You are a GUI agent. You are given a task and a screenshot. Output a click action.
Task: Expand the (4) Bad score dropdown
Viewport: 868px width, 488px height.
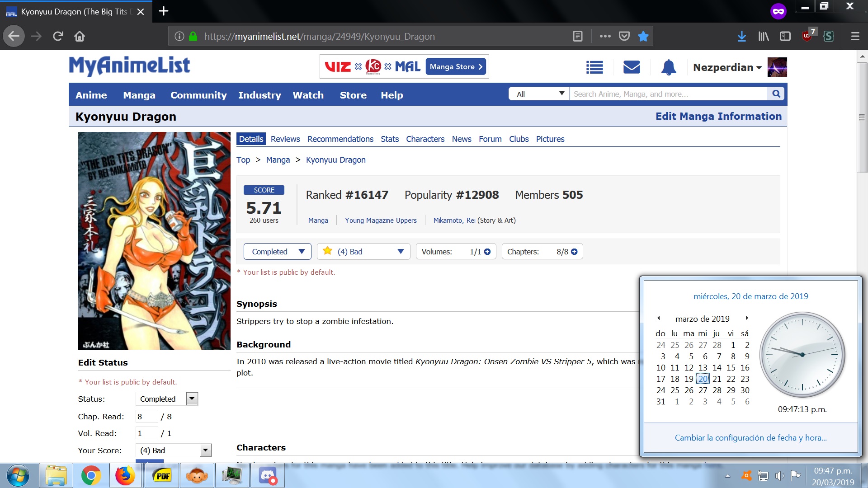pos(363,252)
